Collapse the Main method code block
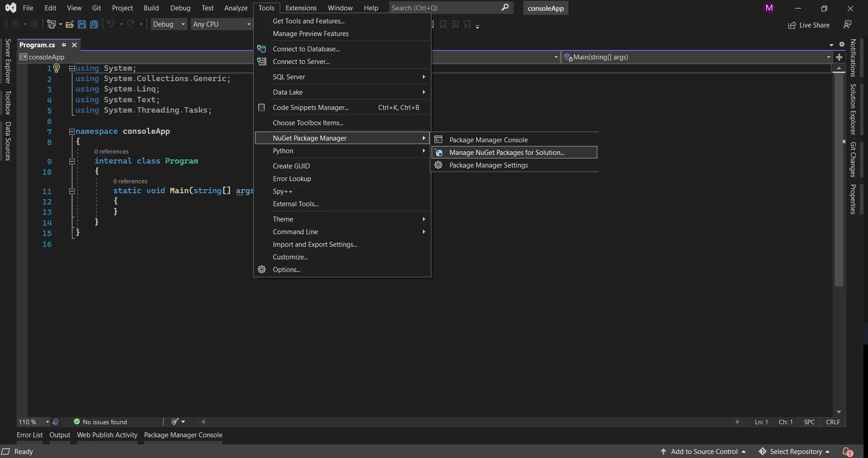The image size is (868, 458). [72, 191]
